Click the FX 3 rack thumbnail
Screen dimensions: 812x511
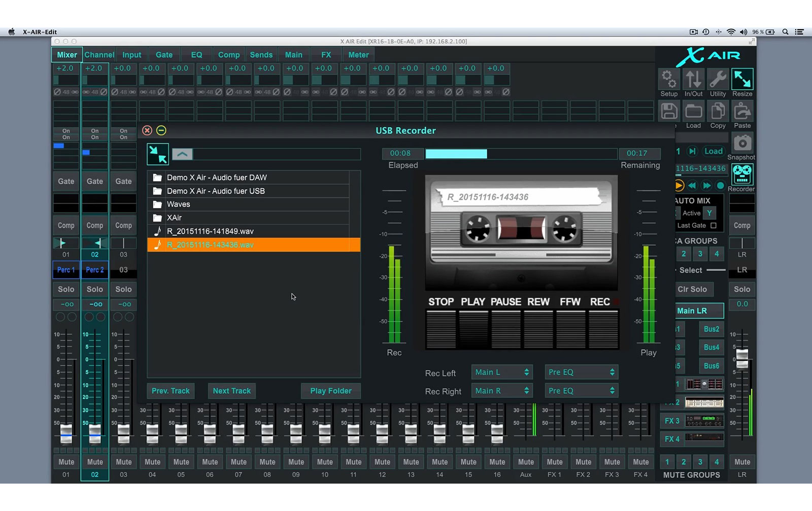pos(704,421)
